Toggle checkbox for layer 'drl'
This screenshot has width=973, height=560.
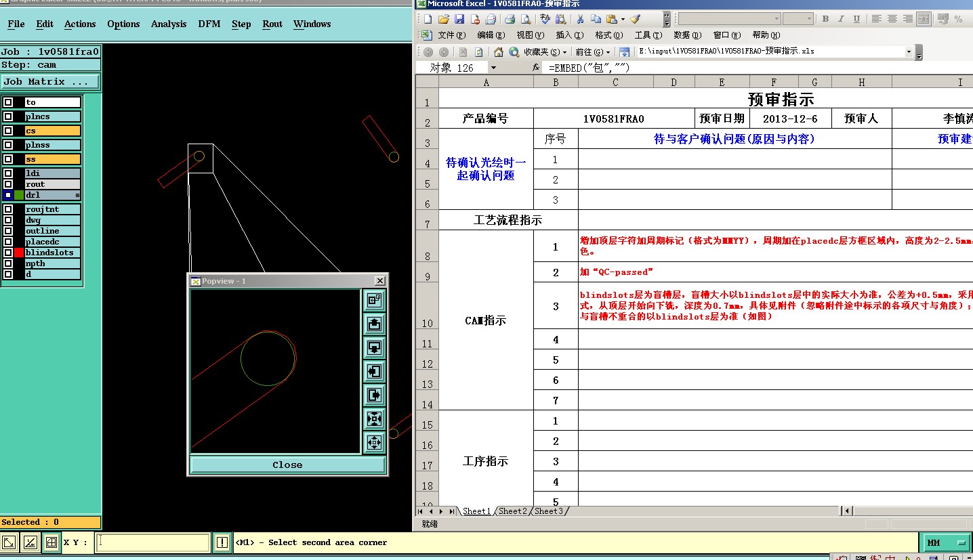coord(8,195)
